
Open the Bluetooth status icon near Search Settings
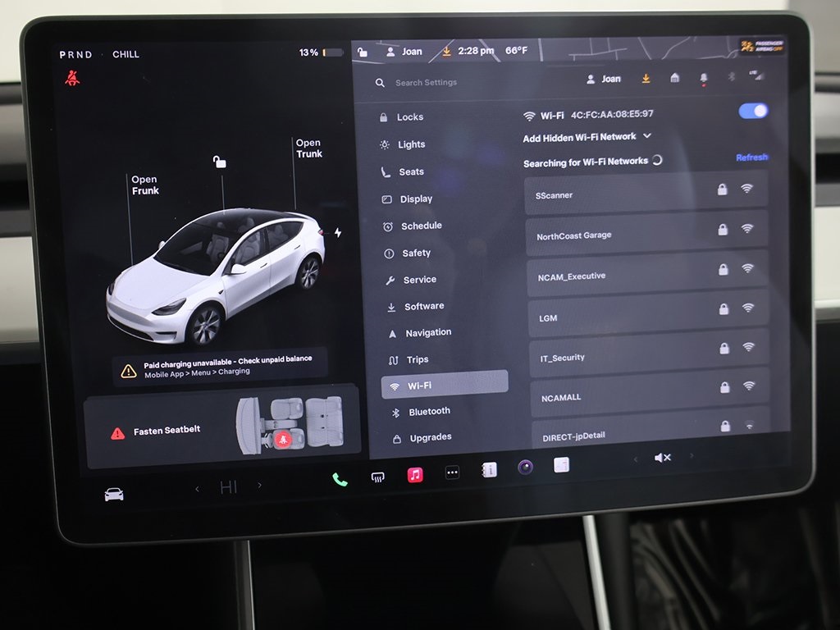coord(733,78)
